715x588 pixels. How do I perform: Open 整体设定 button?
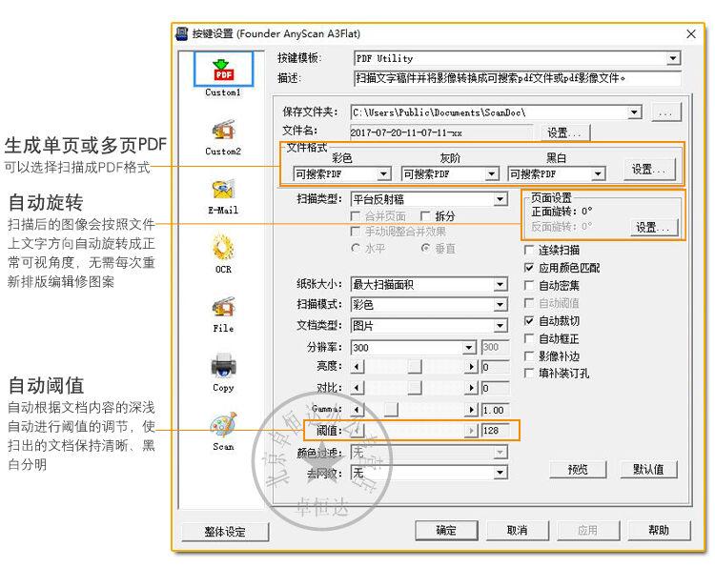[x=225, y=532]
